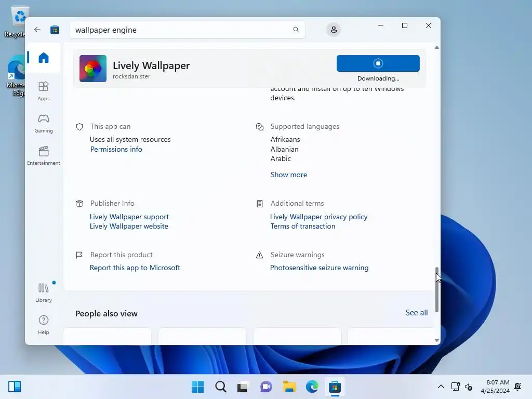The height and width of the screenshot is (399, 532).
Task: Click the Additional terms document icon
Action: 260,204
